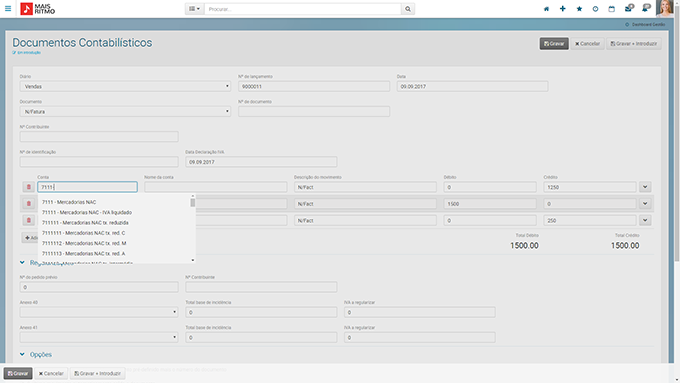This screenshot has height=383, width=680.
Task: Click Anexo 41 IVA a regularizar field
Action: point(420,337)
